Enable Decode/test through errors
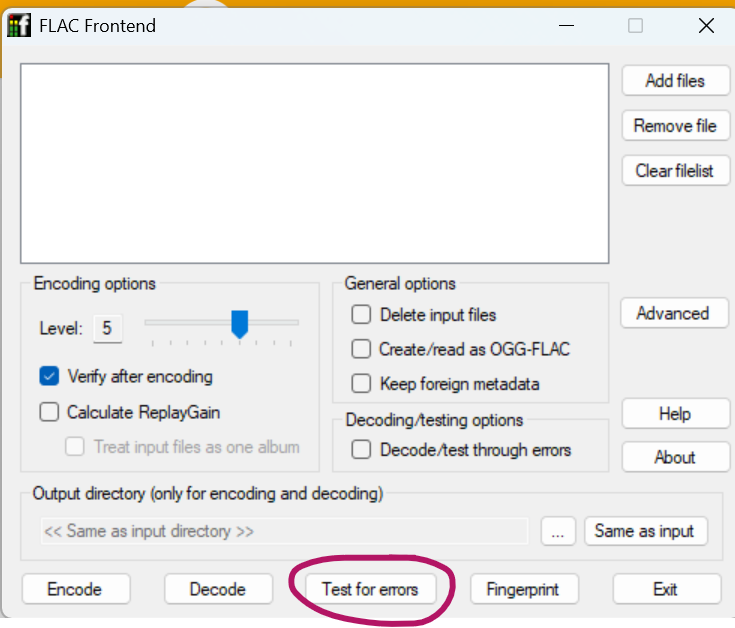735x628 pixels. tap(361, 450)
